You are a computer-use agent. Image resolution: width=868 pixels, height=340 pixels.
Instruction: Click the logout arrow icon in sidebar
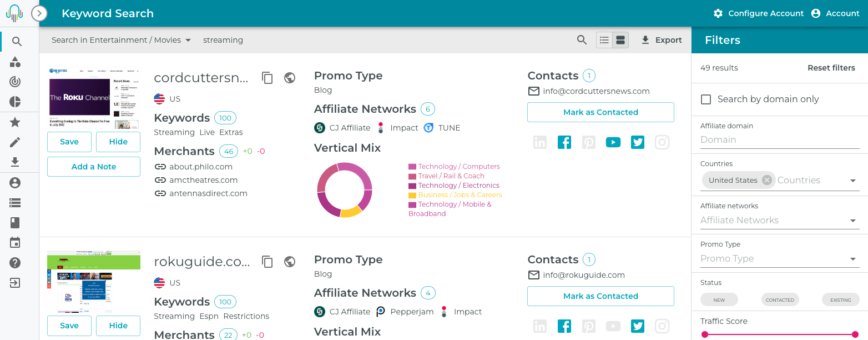[x=15, y=283]
